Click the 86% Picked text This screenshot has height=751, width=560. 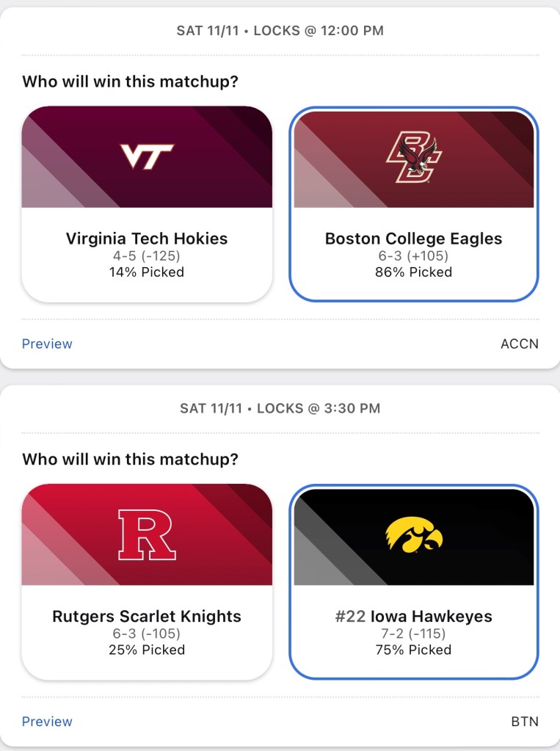point(413,272)
